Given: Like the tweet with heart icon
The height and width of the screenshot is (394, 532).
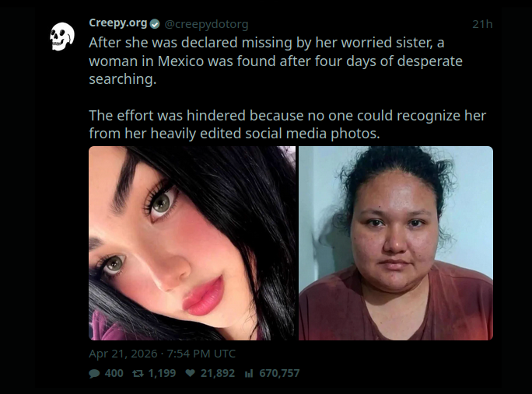Looking at the screenshot, I should 191,373.
